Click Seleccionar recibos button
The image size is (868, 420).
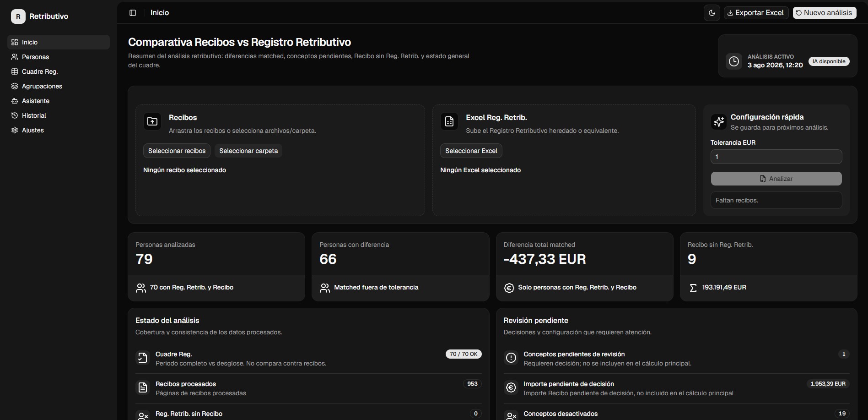177,151
